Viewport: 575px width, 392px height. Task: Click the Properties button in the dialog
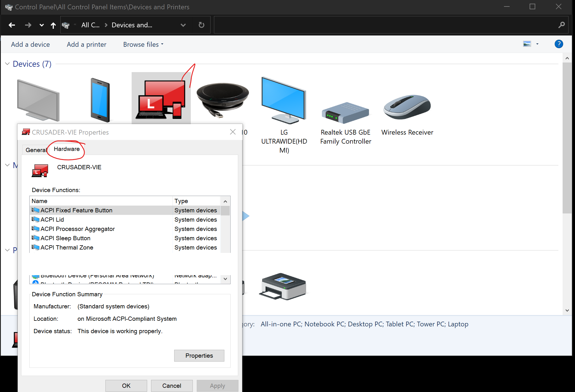pos(199,355)
